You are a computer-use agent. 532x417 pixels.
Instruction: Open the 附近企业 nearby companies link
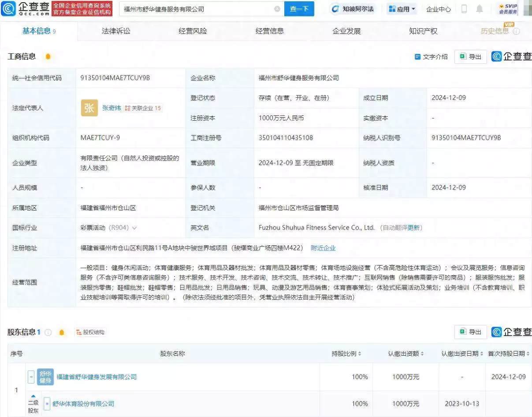pyautogui.click(x=323, y=248)
